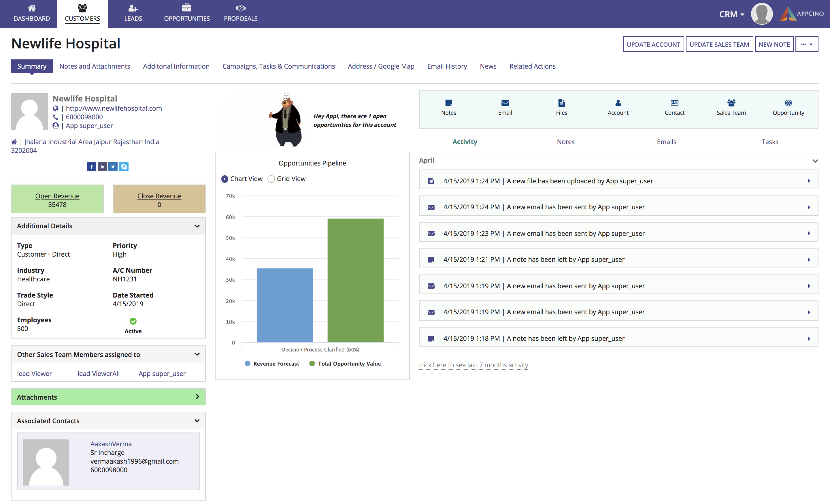Open the Leads navigation menu
This screenshot has height=504, width=830.
click(x=133, y=14)
